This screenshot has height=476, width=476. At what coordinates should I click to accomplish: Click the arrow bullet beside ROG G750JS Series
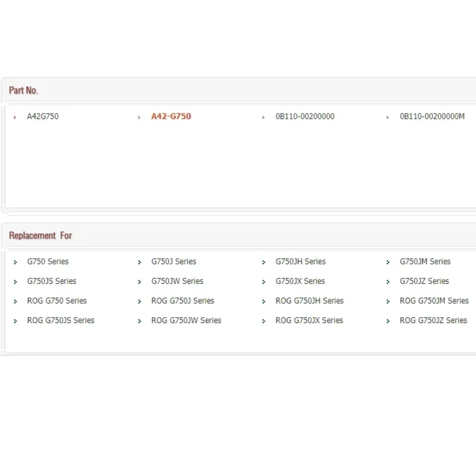(x=15, y=321)
